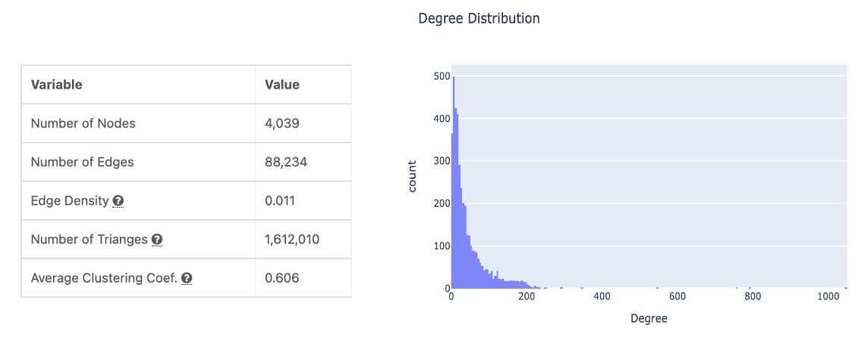Click the tallest histogram bar near zero
This screenshot has height=338, width=868.
coord(453,182)
